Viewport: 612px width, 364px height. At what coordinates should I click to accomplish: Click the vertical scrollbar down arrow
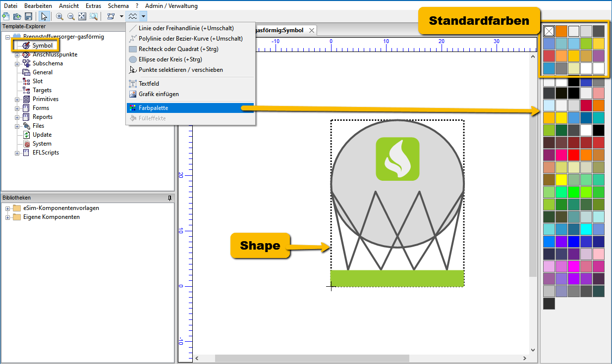click(533, 350)
